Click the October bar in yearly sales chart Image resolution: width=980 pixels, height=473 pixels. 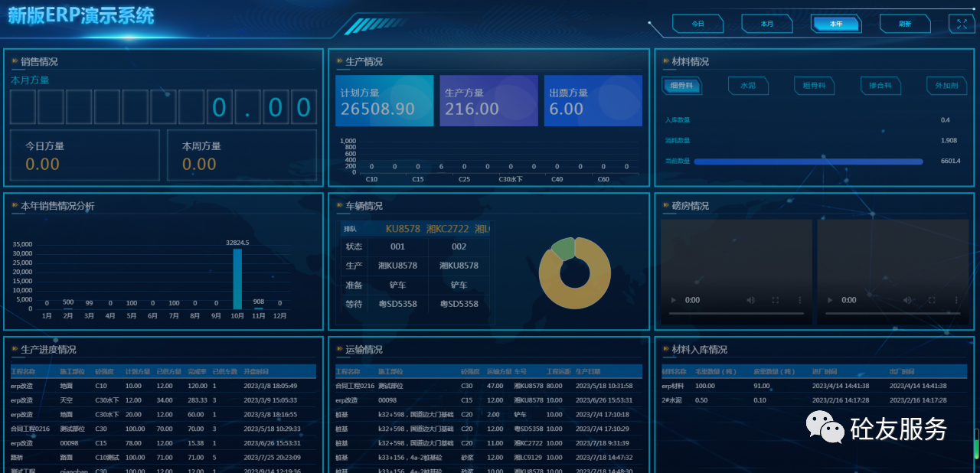tap(237, 279)
